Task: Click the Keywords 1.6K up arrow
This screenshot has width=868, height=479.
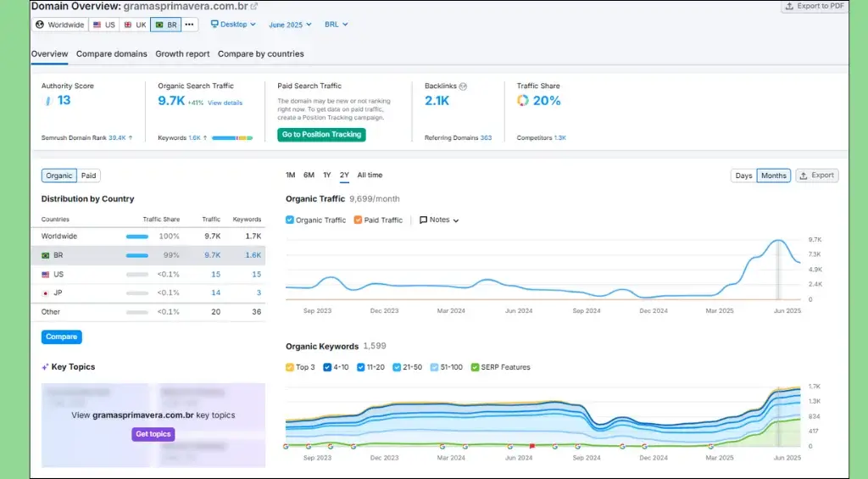Action: click(x=205, y=138)
